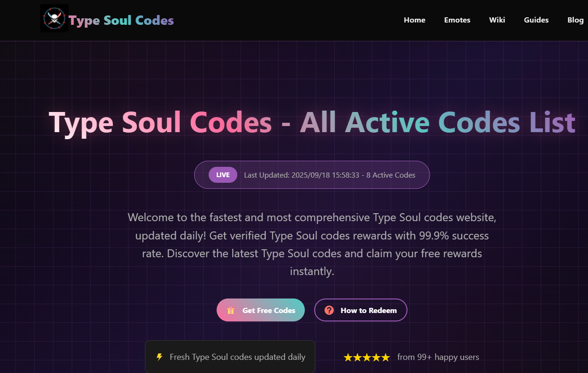Click the Type Soul Codes site title

pos(121,21)
